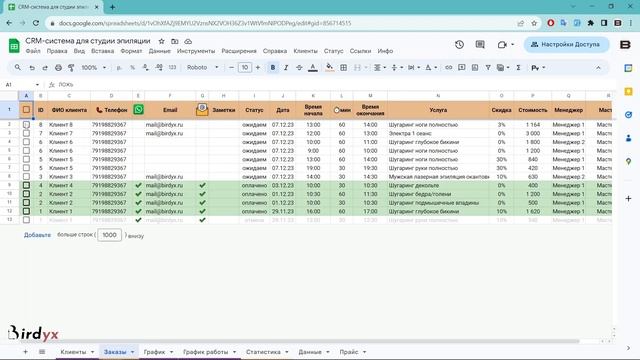Print the spreadsheet
Image resolution: width=640 pixels, height=360 pixels.
click(58, 68)
